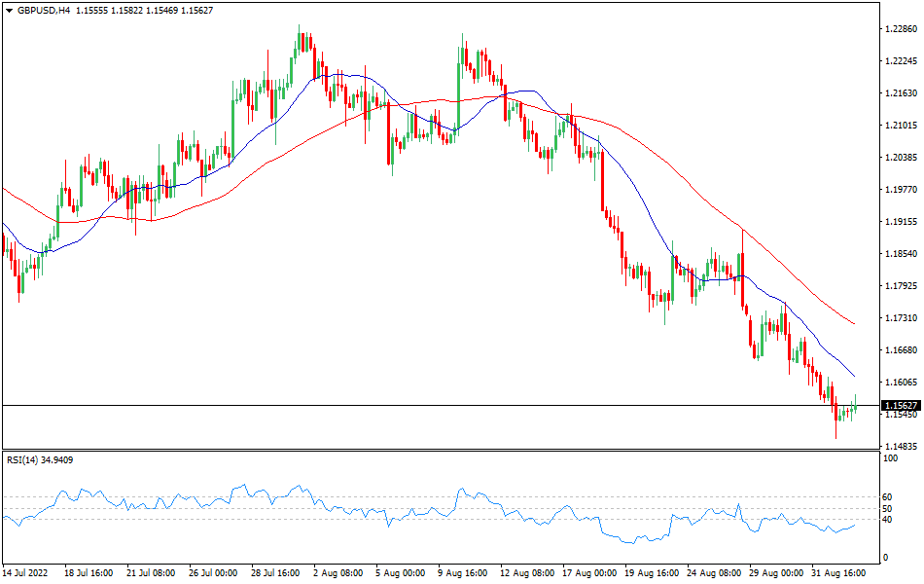The image size is (924, 584).
Task: Select the current price tag 1.15627
Action: 900,405
